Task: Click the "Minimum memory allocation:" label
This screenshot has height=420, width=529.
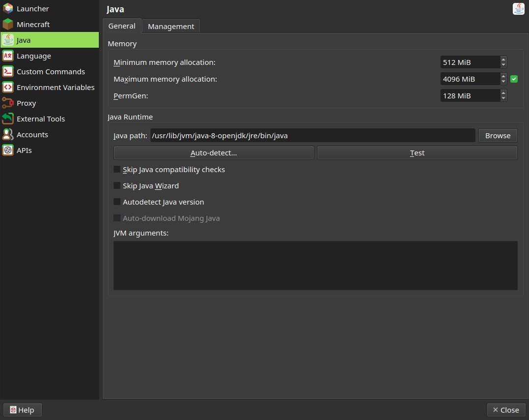Action: click(x=164, y=62)
